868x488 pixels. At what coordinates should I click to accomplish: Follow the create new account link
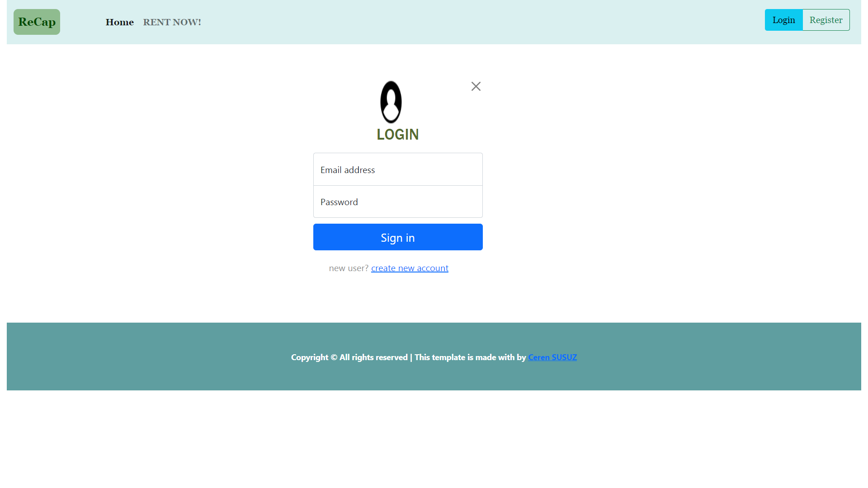[x=410, y=268]
